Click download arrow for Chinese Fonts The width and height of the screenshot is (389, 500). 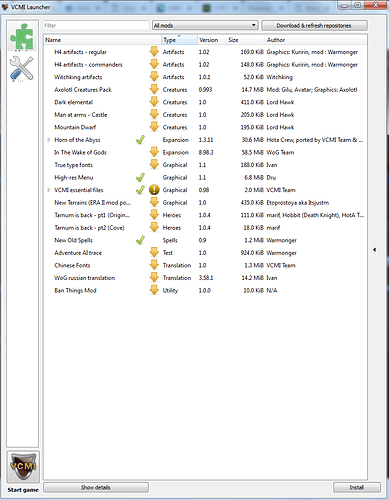coord(154,265)
